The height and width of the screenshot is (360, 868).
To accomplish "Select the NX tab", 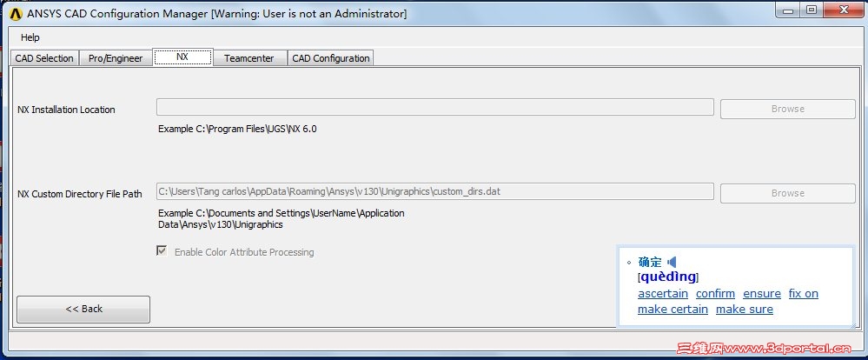I will pos(182,57).
